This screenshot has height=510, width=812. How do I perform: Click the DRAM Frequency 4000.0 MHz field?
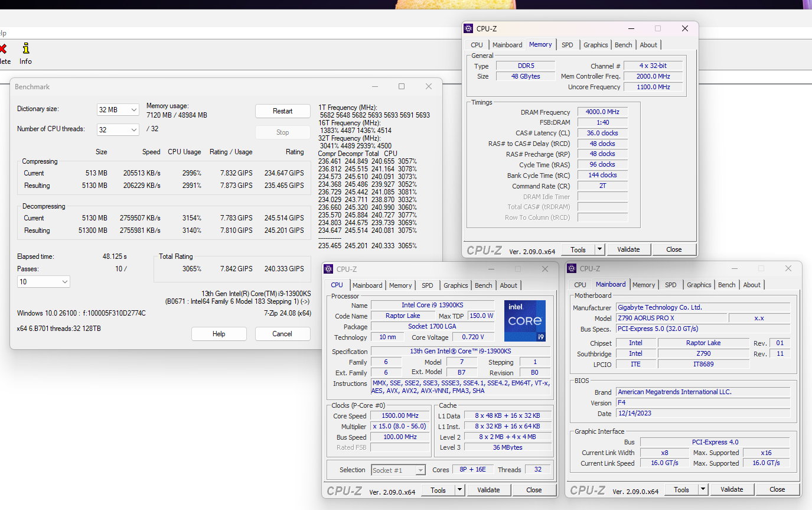point(602,112)
